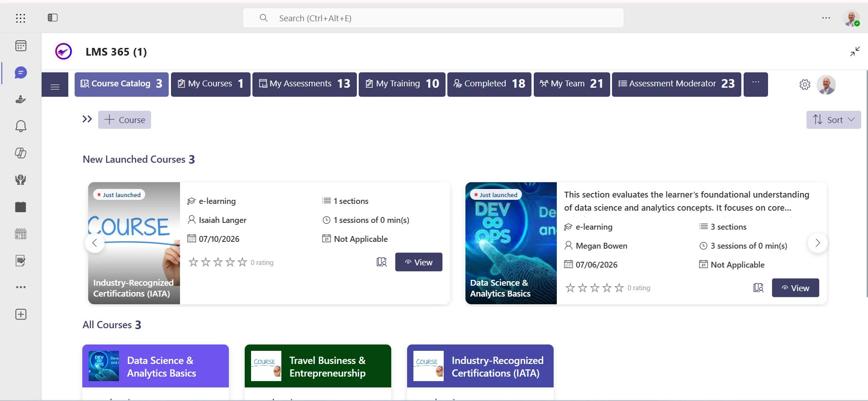Image resolution: width=868 pixels, height=401 pixels.
Task: Click the '3 sections' label
Action: coord(729,227)
